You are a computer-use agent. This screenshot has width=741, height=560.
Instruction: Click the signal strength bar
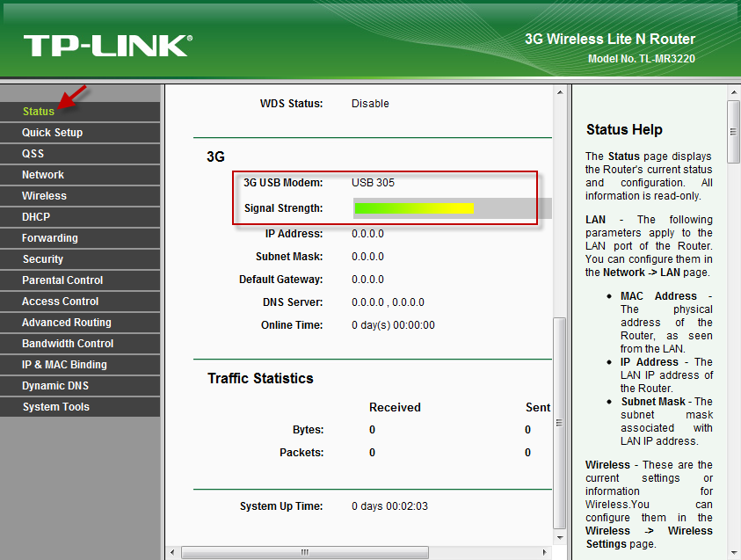[453, 208]
